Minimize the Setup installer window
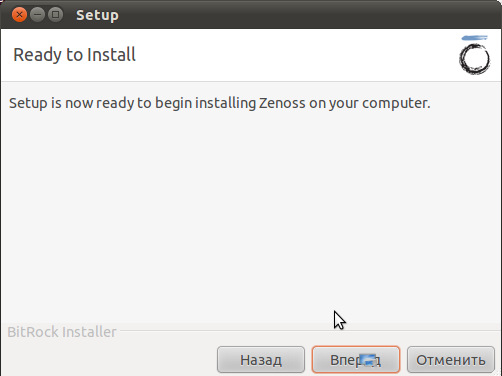This screenshot has width=502, height=376. pos(37,15)
